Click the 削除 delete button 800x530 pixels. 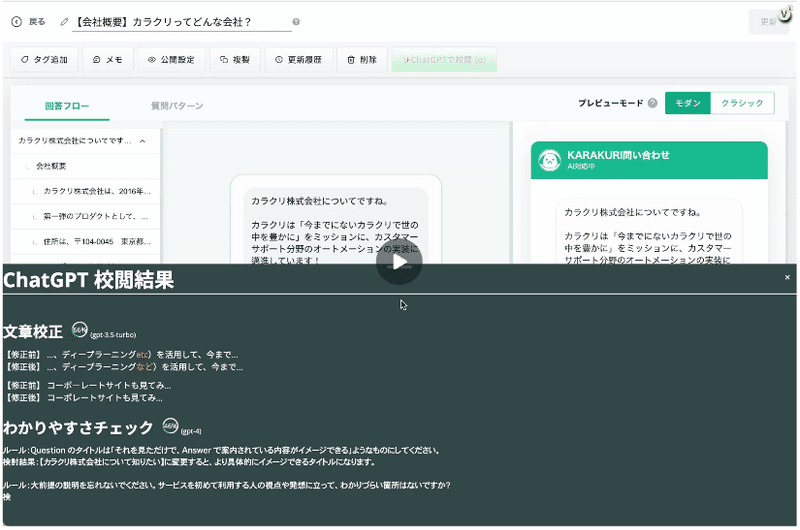tap(362, 60)
